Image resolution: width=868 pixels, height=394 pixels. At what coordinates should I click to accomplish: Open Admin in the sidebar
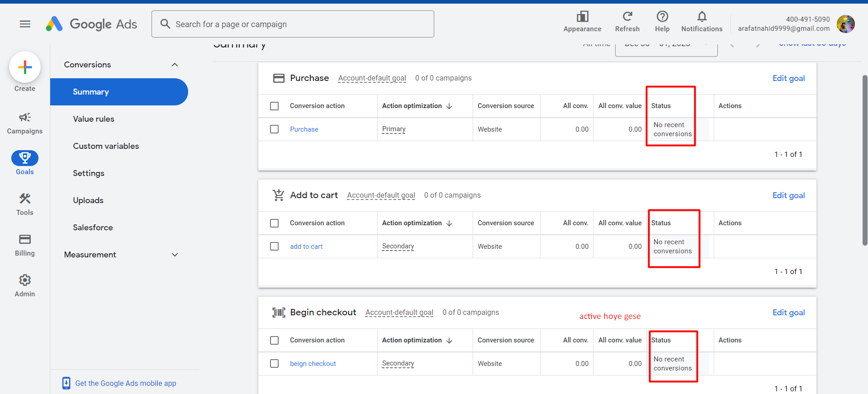click(25, 285)
